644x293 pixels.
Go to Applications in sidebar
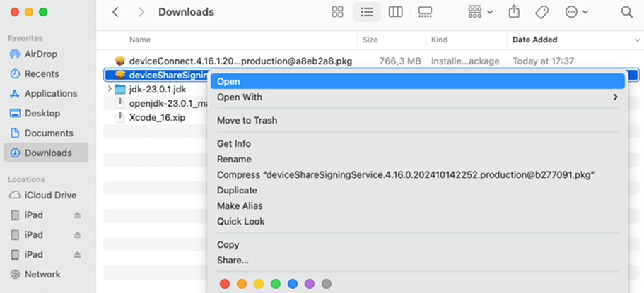tap(50, 94)
